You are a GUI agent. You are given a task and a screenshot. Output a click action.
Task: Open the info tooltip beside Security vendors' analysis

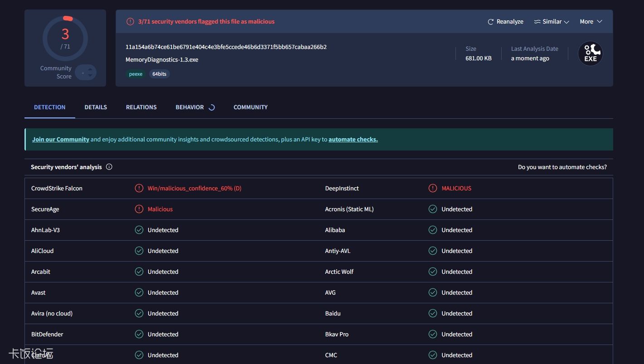tap(109, 167)
